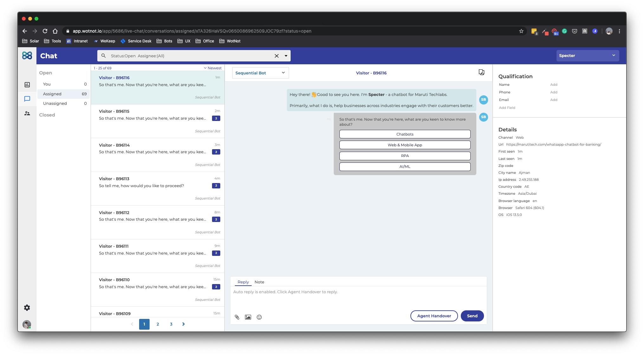Clear the search filter with X
Image resolution: width=644 pixels, height=355 pixels.
tap(276, 56)
